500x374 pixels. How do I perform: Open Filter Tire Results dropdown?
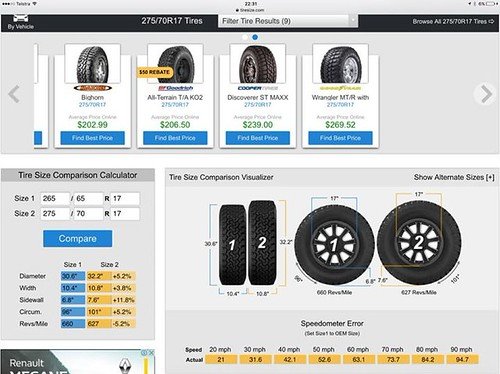pos(288,21)
